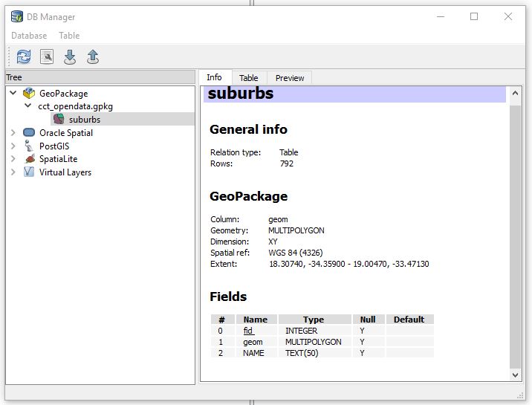Click the SpatiaLite feather icon
This screenshot has width=532, height=405.
point(30,159)
